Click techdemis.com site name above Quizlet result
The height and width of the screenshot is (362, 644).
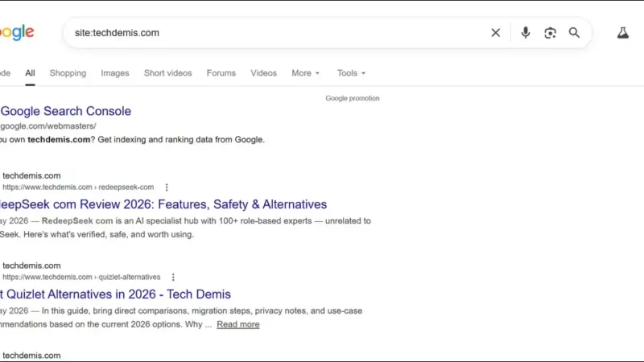[x=31, y=265]
